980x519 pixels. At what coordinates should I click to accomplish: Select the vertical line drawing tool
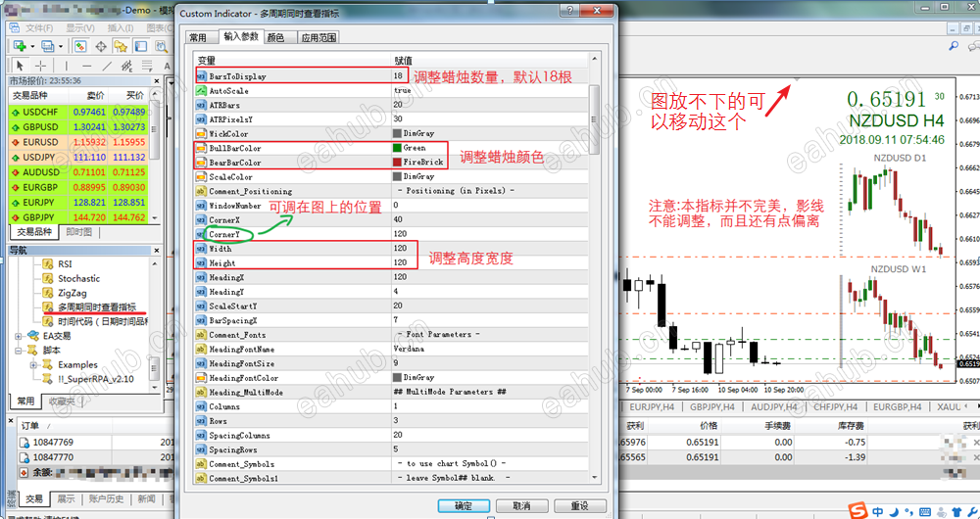point(67,66)
